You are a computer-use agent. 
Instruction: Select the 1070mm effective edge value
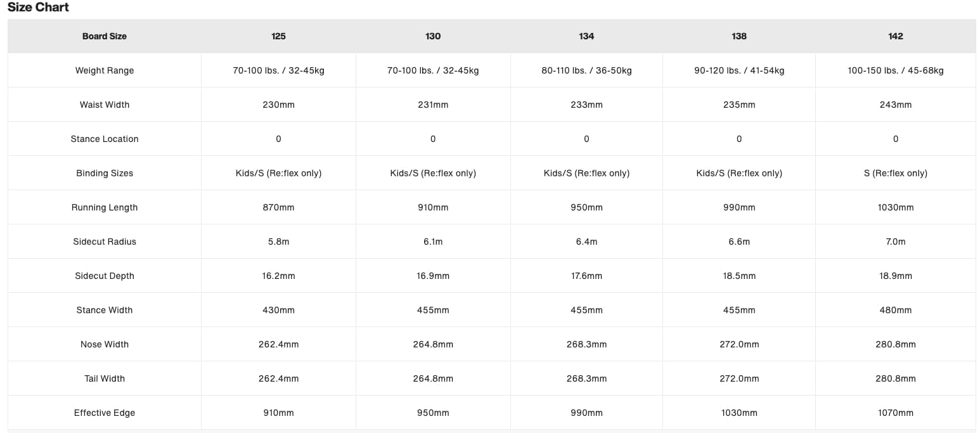[x=895, y=413]
